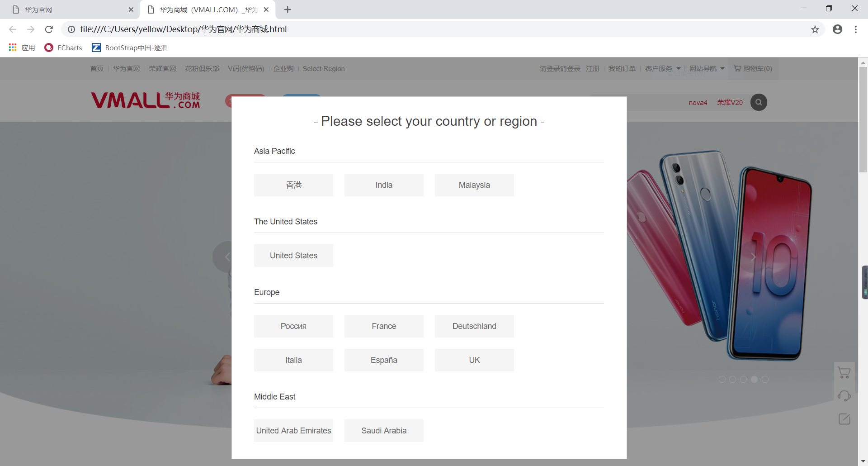Click the carousel previous arrow
The height and width of the screenshot is (466, 868).
(x=227, y=257)
